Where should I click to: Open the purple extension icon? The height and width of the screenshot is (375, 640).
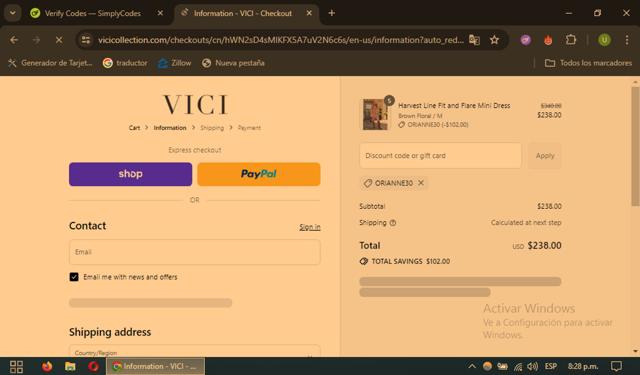pyautogui.click(x=526, y=40)
